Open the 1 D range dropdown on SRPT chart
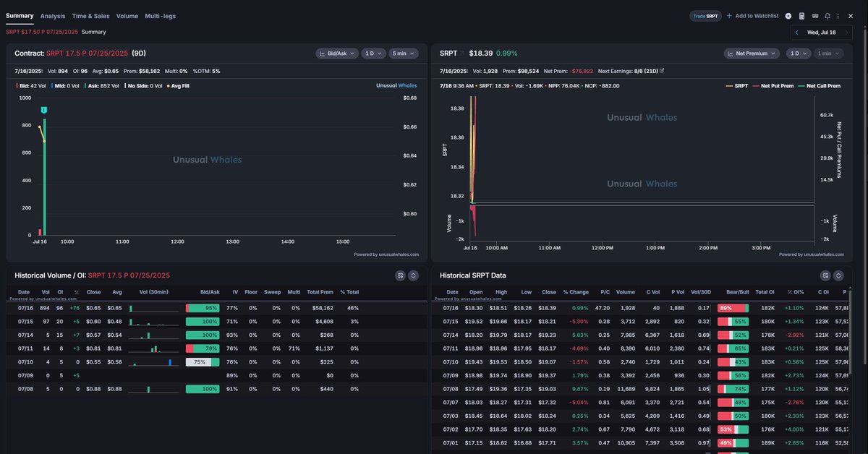The image size is (868, 454). 798,53
